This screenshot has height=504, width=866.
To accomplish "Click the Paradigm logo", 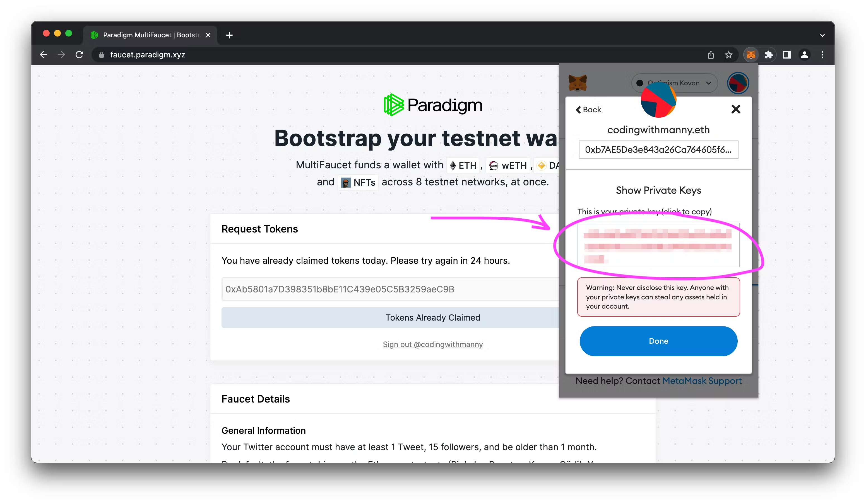I will click(433, 105).
